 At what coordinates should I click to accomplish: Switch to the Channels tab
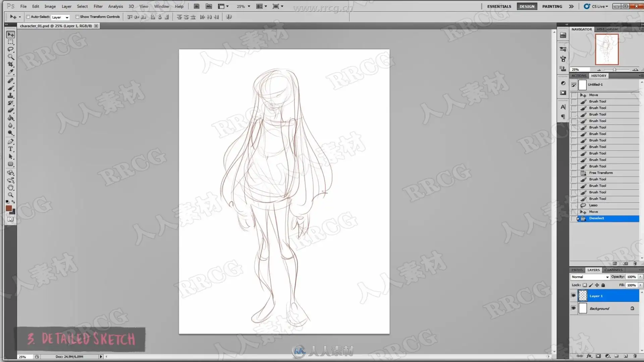coord(613,270)
